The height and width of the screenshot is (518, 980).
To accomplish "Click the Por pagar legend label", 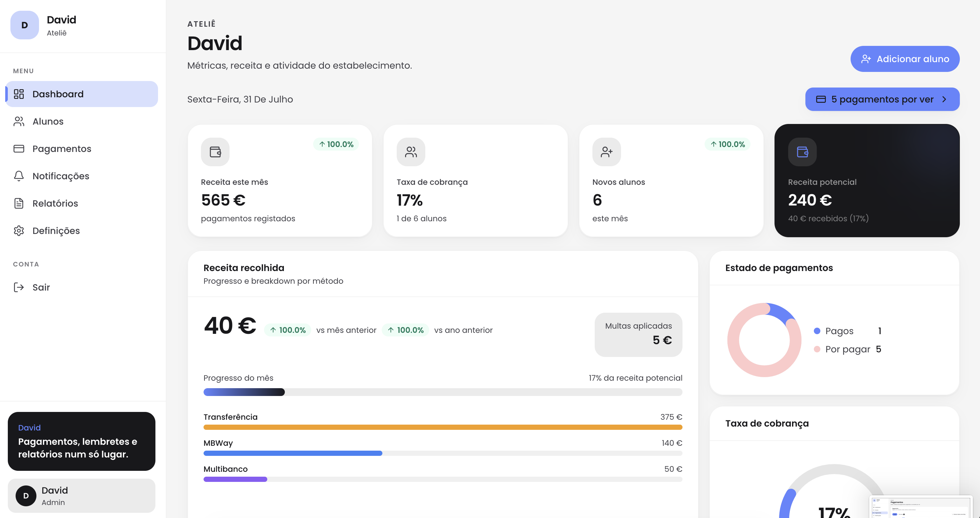I will click(x=848, y=349).
